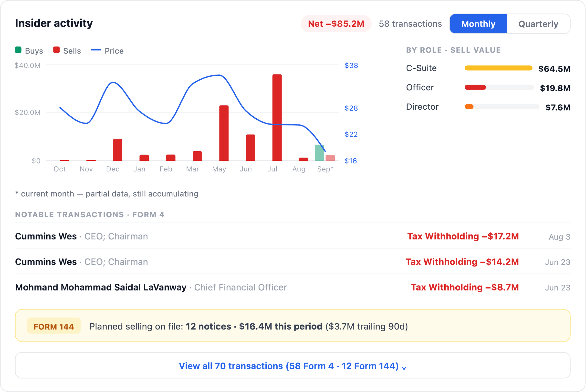Click the Oct month axis label

60,169
